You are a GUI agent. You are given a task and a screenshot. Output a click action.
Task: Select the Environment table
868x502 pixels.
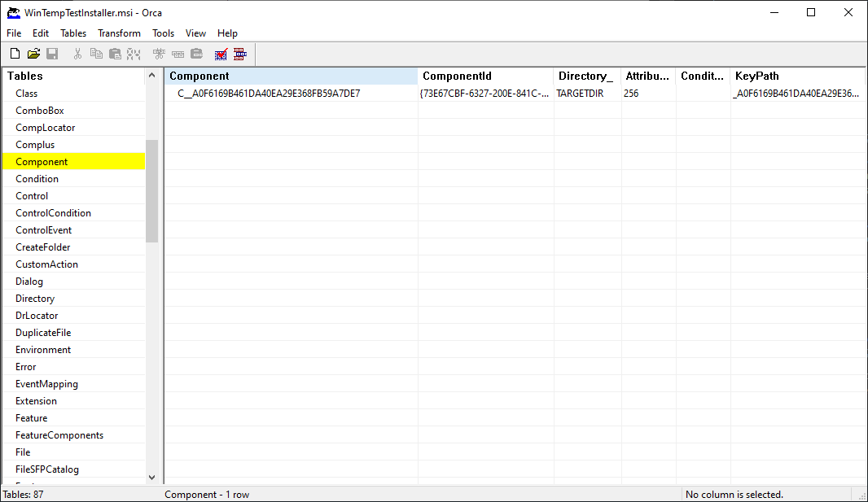[73, 350]
